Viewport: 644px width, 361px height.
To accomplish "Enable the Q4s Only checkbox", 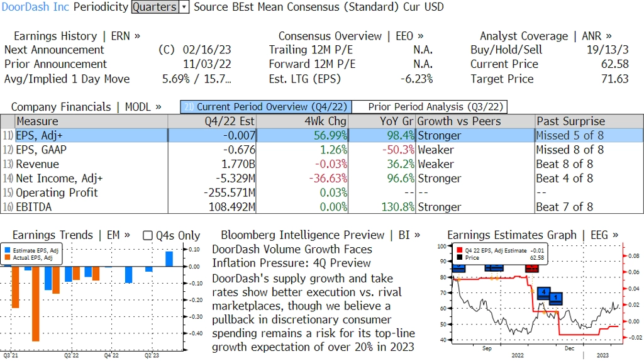I will 147,235.
